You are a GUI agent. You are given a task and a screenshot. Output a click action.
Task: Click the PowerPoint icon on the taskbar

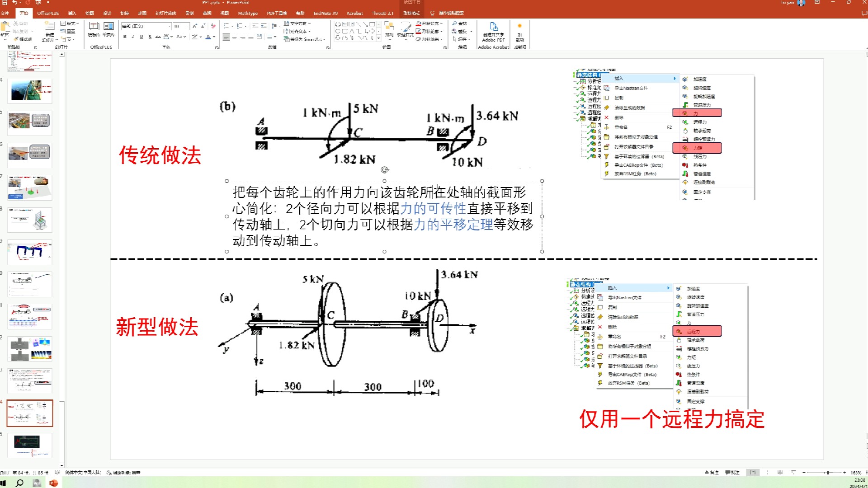click(53, 483)
